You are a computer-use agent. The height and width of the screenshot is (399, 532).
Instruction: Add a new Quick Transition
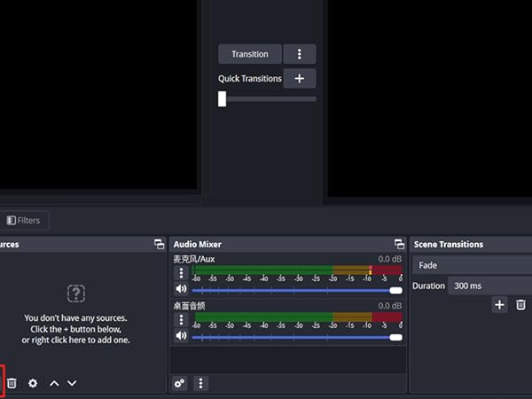point(299,79)
